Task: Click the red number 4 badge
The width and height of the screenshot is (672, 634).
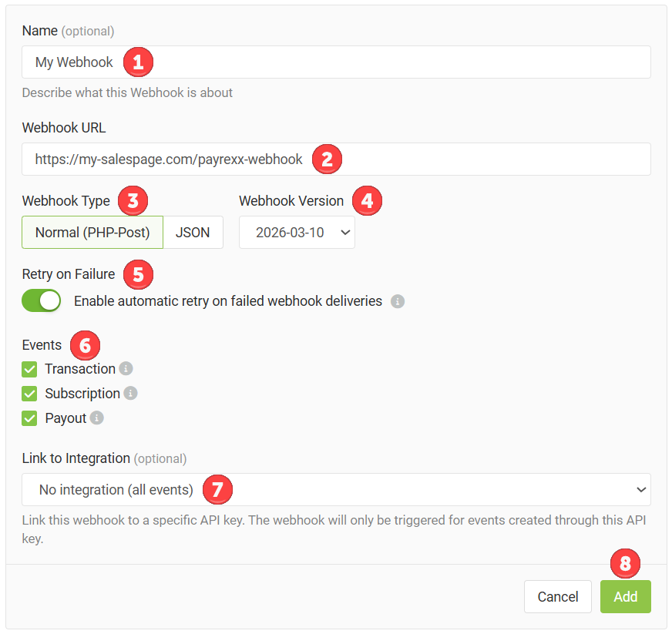Action: pos(368,200)
